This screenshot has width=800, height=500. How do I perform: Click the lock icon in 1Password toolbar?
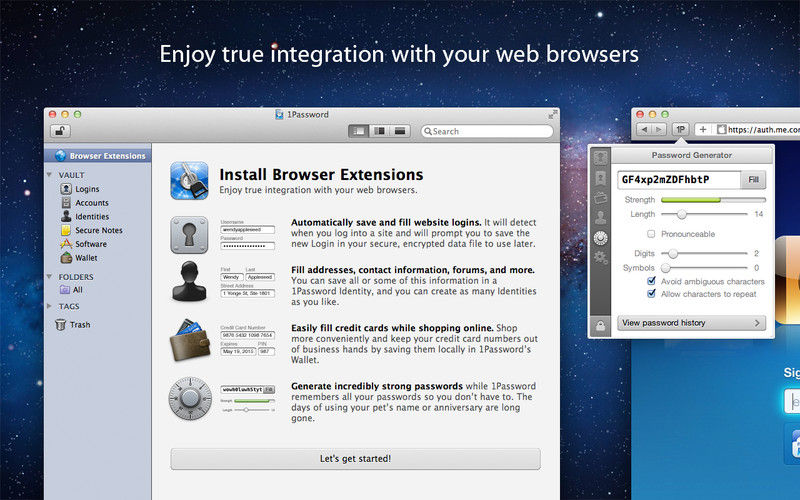point(60,131)
